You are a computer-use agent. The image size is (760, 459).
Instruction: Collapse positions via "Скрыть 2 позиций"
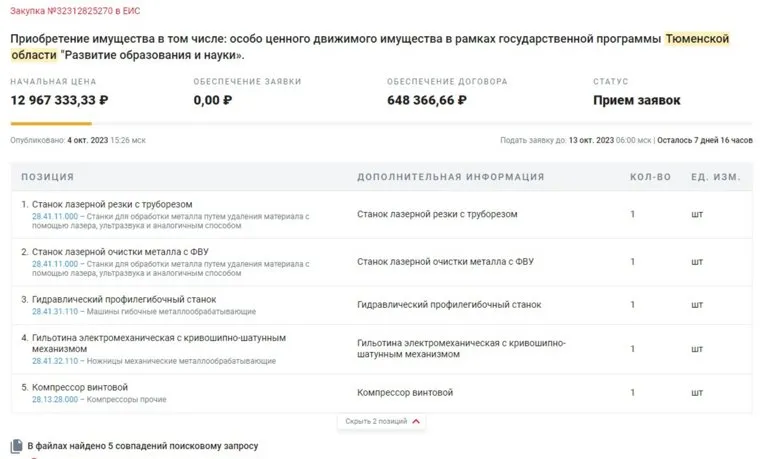tap(376, 422)
